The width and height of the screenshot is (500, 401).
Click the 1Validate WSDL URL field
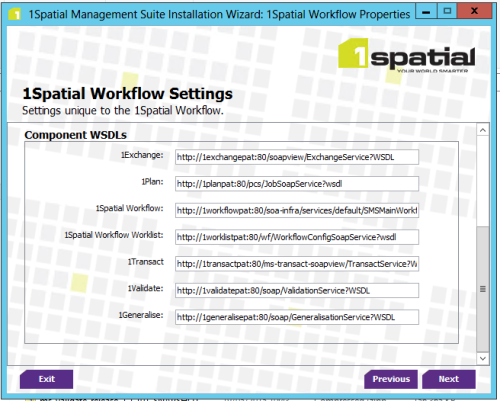[x=297, y=290]
